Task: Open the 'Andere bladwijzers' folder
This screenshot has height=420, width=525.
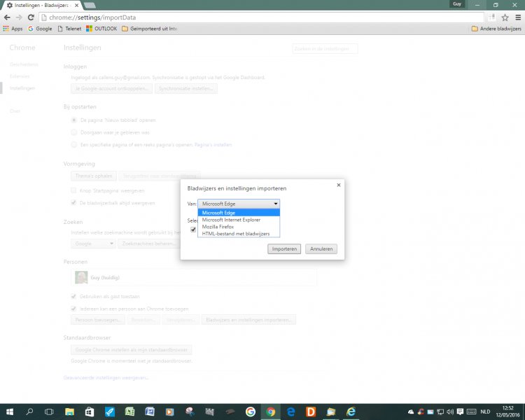Action: 496,29
